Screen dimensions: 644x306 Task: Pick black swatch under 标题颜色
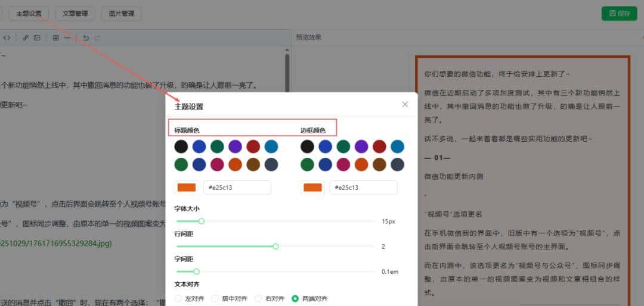point(181,146)
